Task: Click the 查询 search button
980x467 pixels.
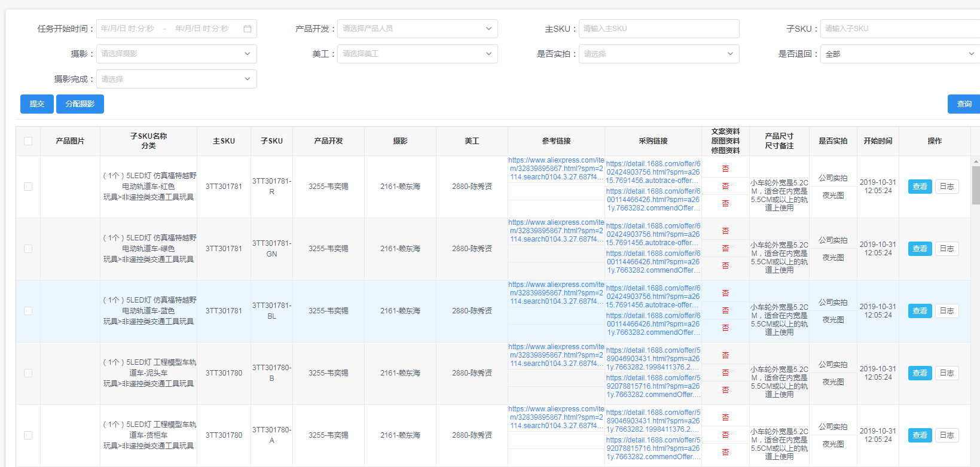Action: (x=963, y=104)
